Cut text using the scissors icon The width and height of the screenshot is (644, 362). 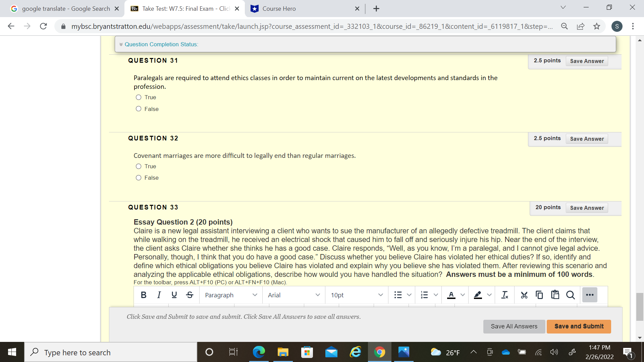point(524,295)
